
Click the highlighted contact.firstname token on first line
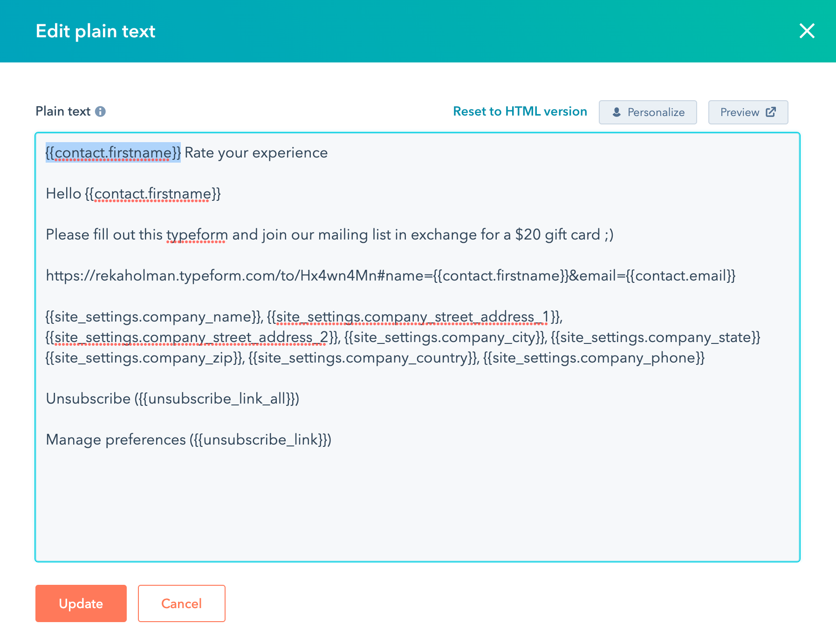[x=113, y=153]
